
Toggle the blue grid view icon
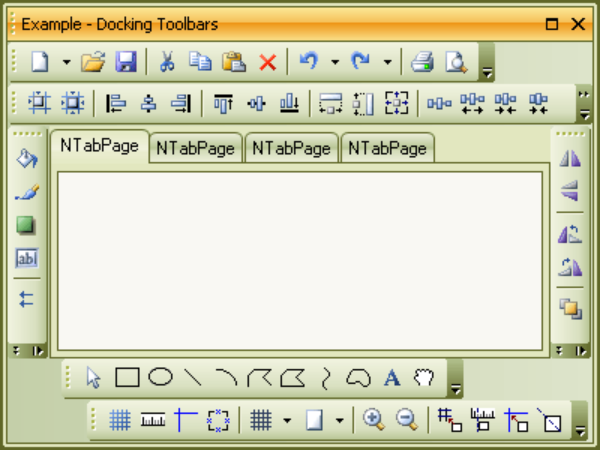pyautogui.click(x=120, y=420)
